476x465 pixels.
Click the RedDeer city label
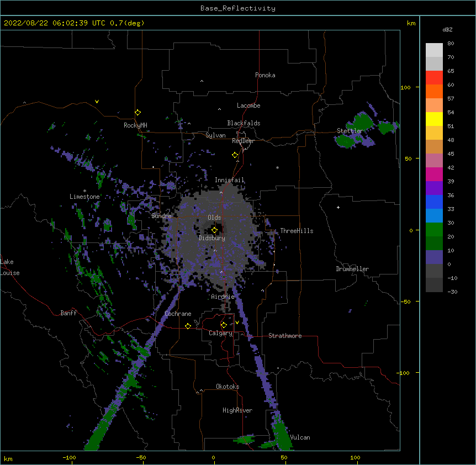[x=243, y=141]
